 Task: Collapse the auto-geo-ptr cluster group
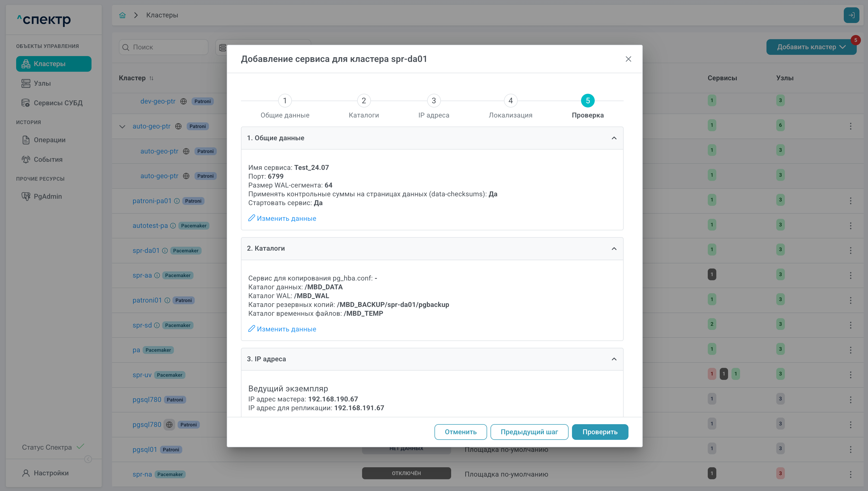coord(122,127)
